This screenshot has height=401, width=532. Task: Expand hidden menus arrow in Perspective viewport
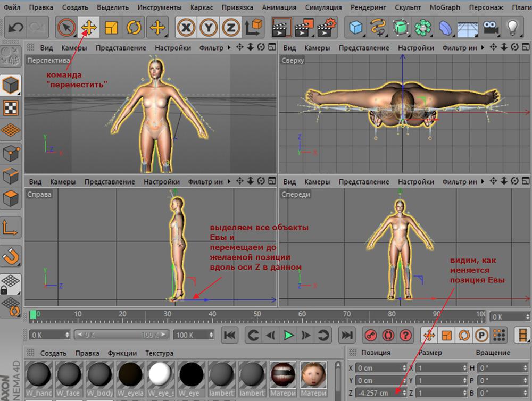click(229, 47)
